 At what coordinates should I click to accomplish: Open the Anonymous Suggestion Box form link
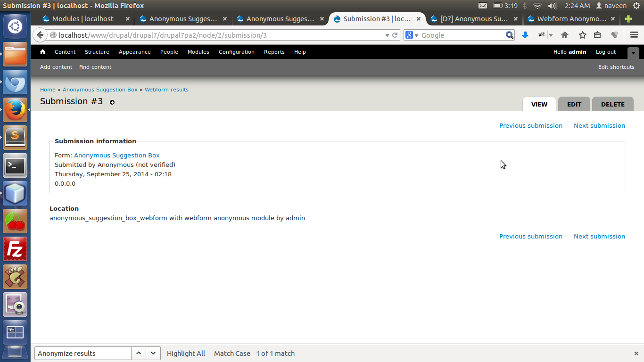coord(117,155)
